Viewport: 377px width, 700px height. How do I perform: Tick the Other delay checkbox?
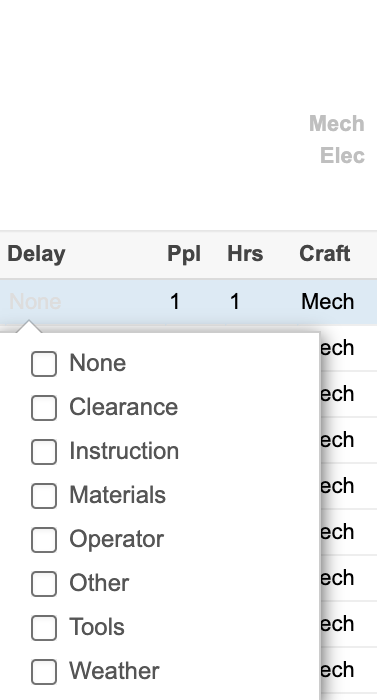pyautogui.click(x=44, y=583)
